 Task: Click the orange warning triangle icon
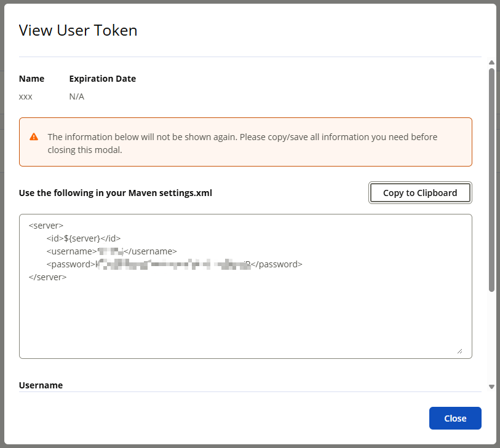click(34, 137)
